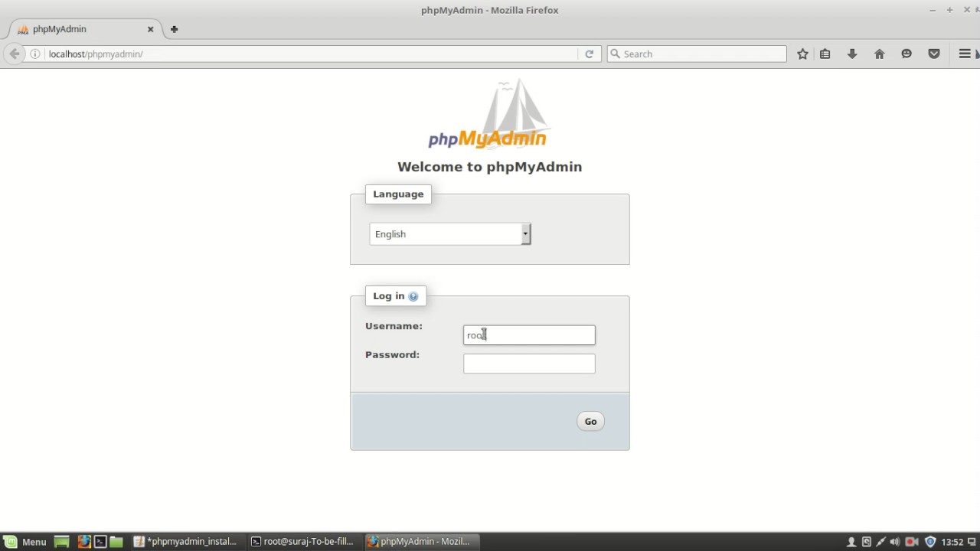The height and width of the screenshot is (551, 980).
Task: Click the 13:52 clock
Action: point(952,542)
